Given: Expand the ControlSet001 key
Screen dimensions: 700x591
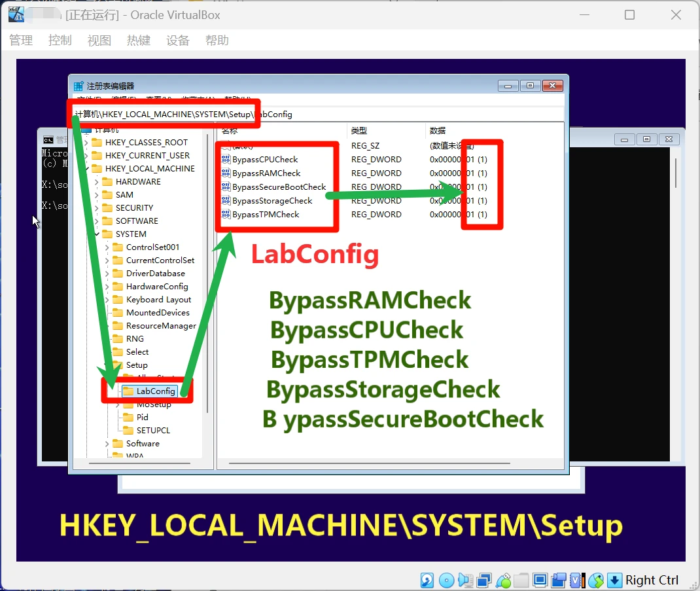Looking at the screenshot, I should [107, 247].
